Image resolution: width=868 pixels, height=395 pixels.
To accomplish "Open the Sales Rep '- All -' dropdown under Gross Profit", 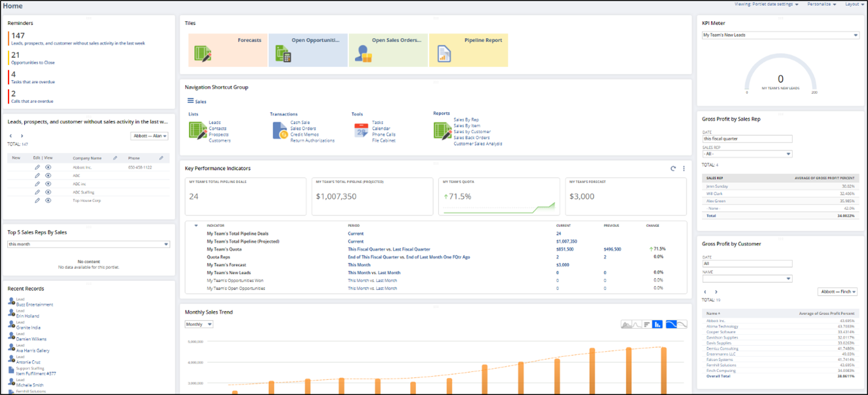I will [748, 153].
